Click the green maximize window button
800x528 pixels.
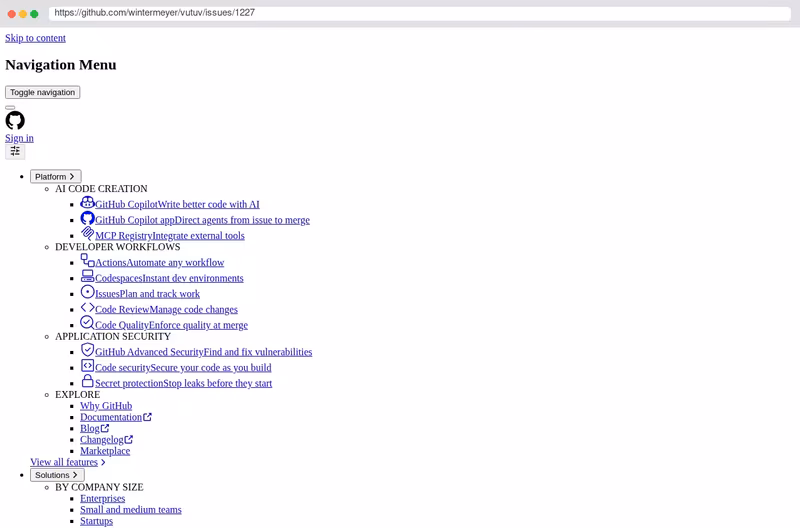coord(34,14)
